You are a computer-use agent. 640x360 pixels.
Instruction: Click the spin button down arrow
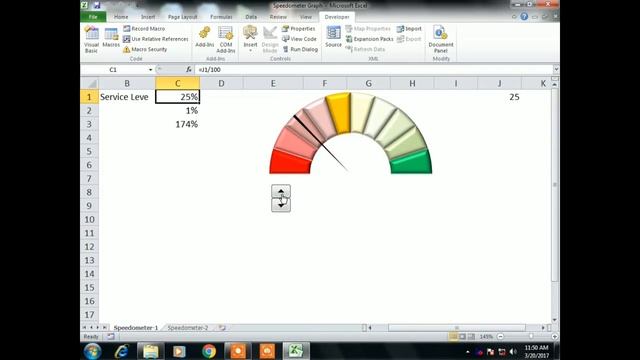pyautogui.click(x=281, y=205)
